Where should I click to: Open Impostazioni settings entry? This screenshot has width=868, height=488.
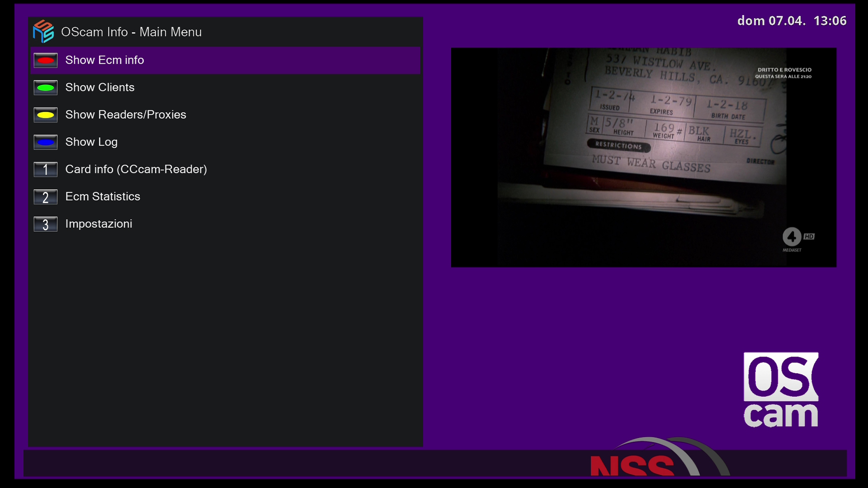(x=99, y=224)
